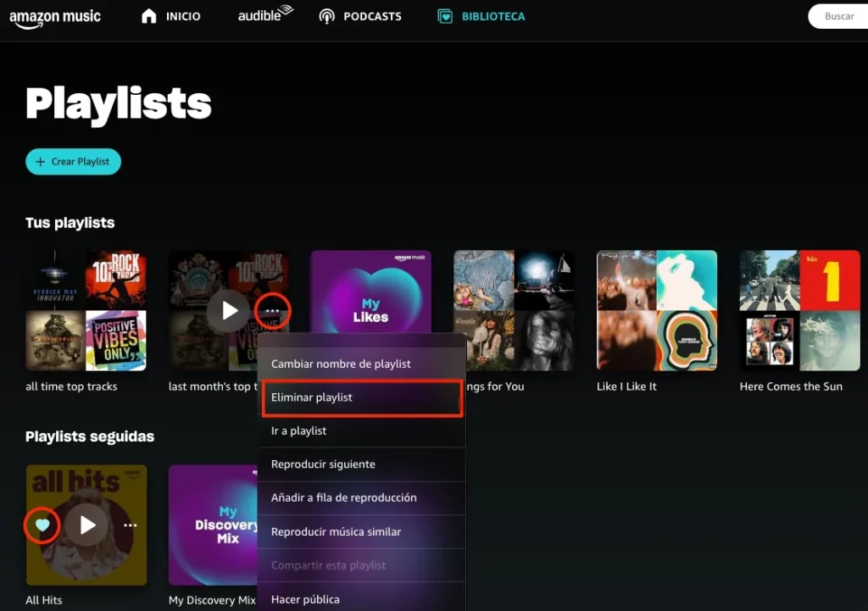Click the Here Comes the Sun title

[791, 386]
